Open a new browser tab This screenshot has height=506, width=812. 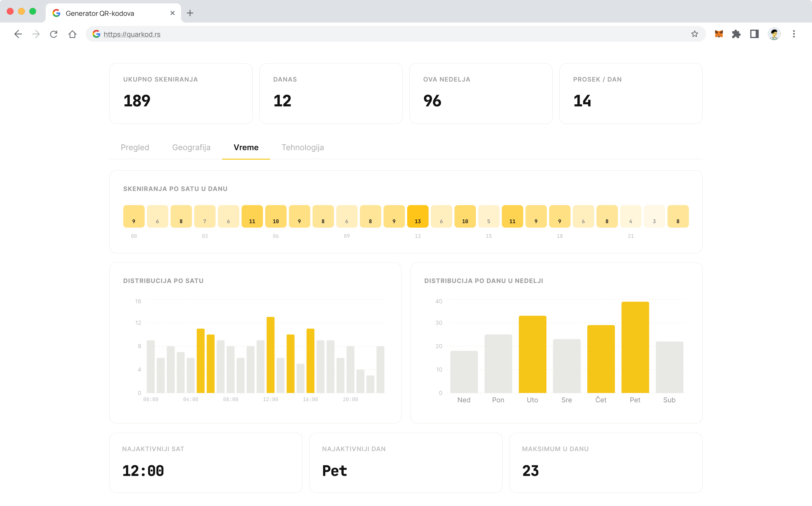(x=190, y=13)
